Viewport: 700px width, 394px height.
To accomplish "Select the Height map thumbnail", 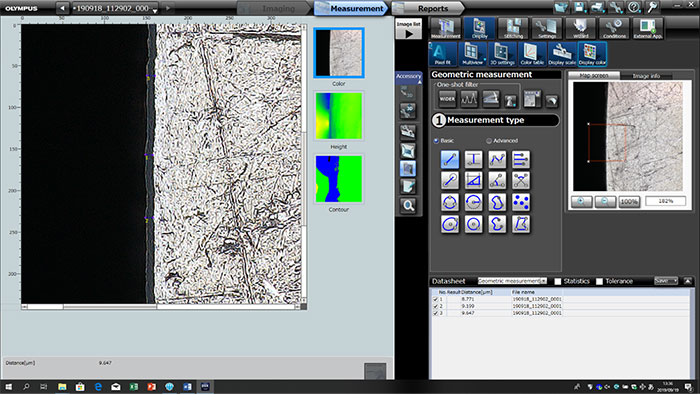I will [339, 116].
